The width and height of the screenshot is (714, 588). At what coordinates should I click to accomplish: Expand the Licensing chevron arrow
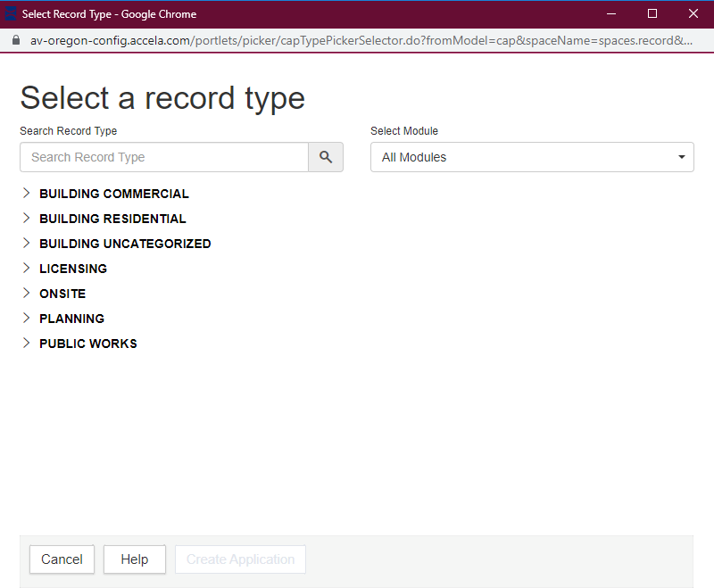[27, 269]
